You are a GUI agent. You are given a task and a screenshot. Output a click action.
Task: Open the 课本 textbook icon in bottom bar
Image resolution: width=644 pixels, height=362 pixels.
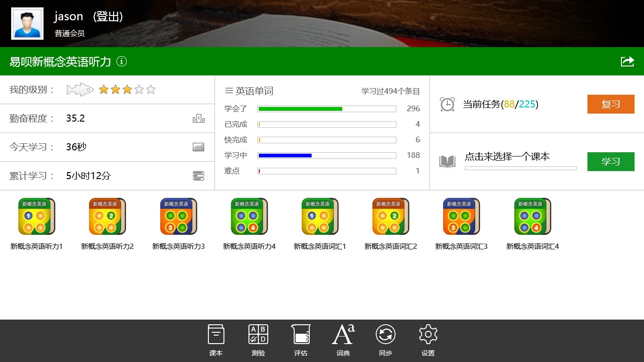(216, 335)
